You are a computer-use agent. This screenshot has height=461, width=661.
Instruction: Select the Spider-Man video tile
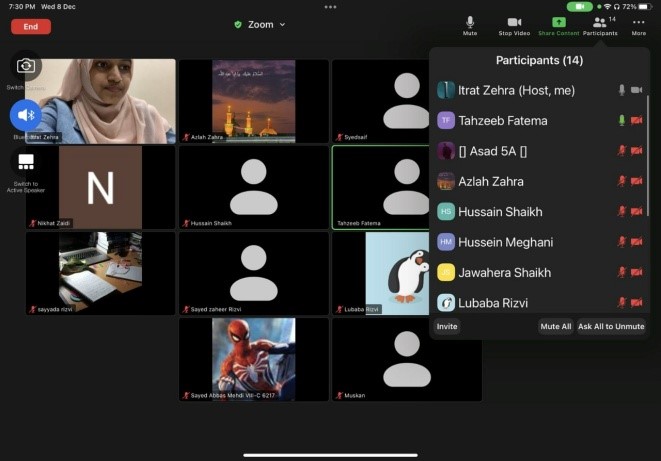(254, 359)
